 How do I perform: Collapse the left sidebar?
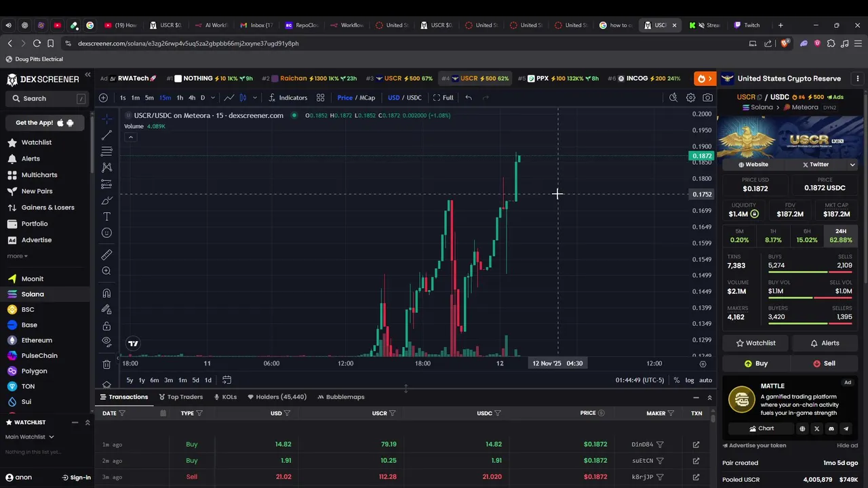coord(87,75)
